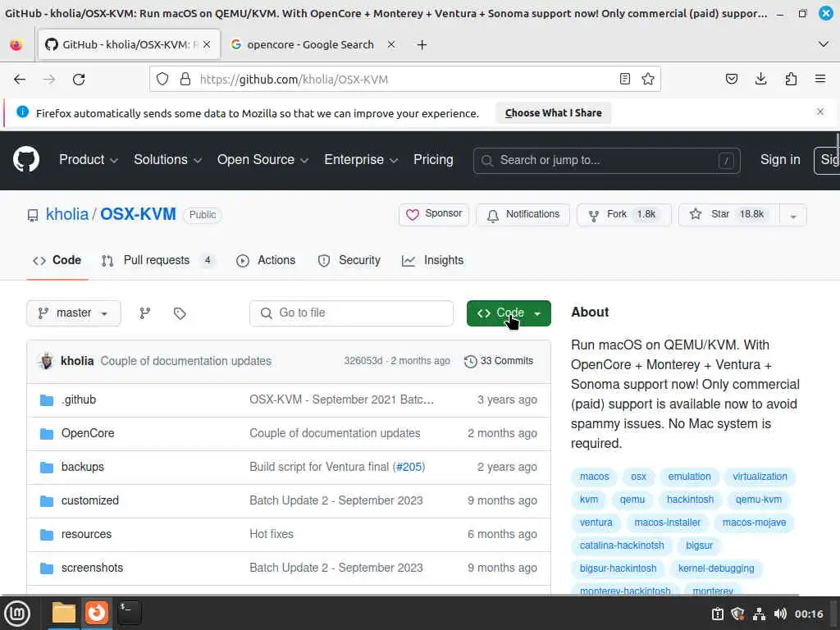Screen dimensions: 840x630
Task: Open the Insights tab
Action: point(433,260)
